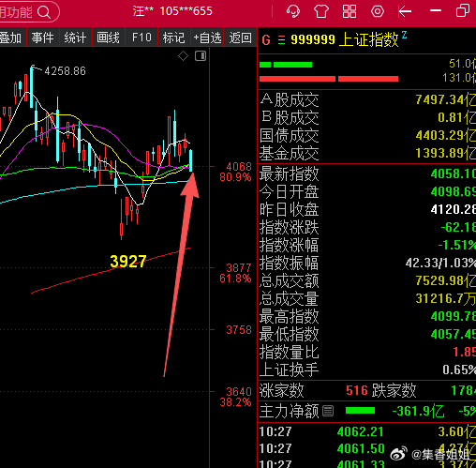Open the customer service headset icon
The height and width of the screenshot is (468, 476).
click(x=293, y=11)
